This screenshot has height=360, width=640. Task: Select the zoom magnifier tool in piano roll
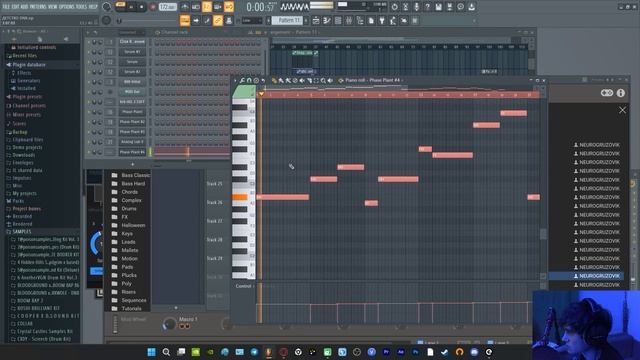click(323, 80)
